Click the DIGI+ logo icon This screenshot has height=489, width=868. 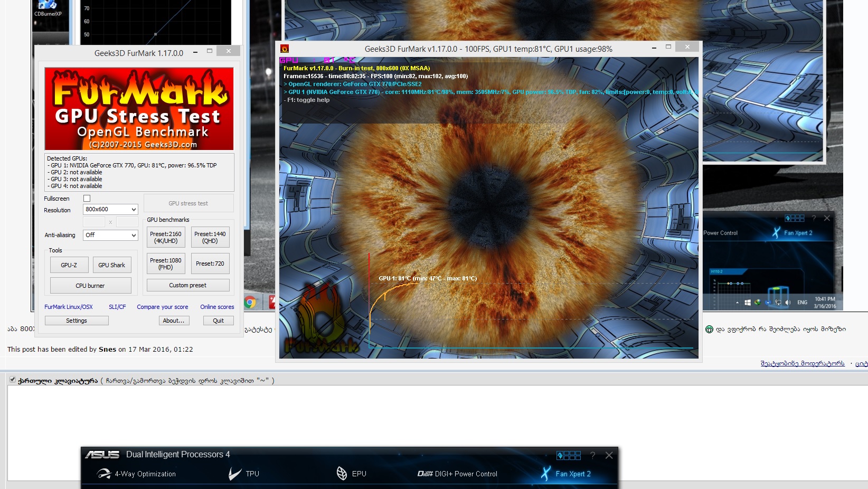tap(425, 474)
